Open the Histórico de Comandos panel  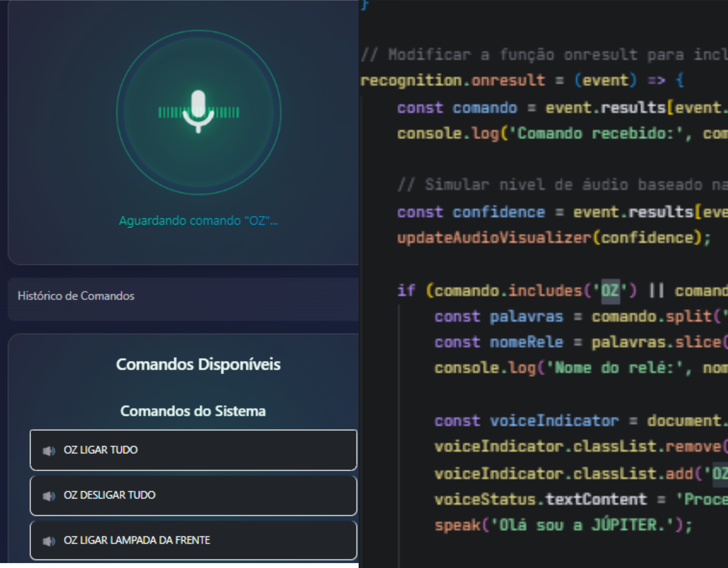pyautogui.click(x=76, y=296)
